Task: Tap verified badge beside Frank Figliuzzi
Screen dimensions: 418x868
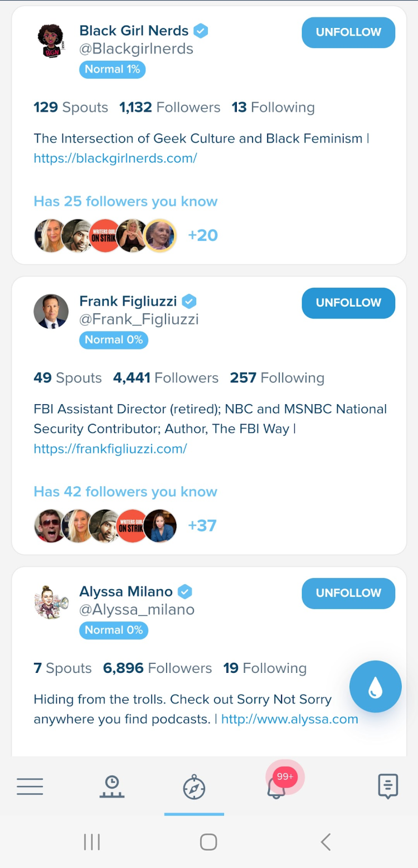Action: [x=189, y=302]
